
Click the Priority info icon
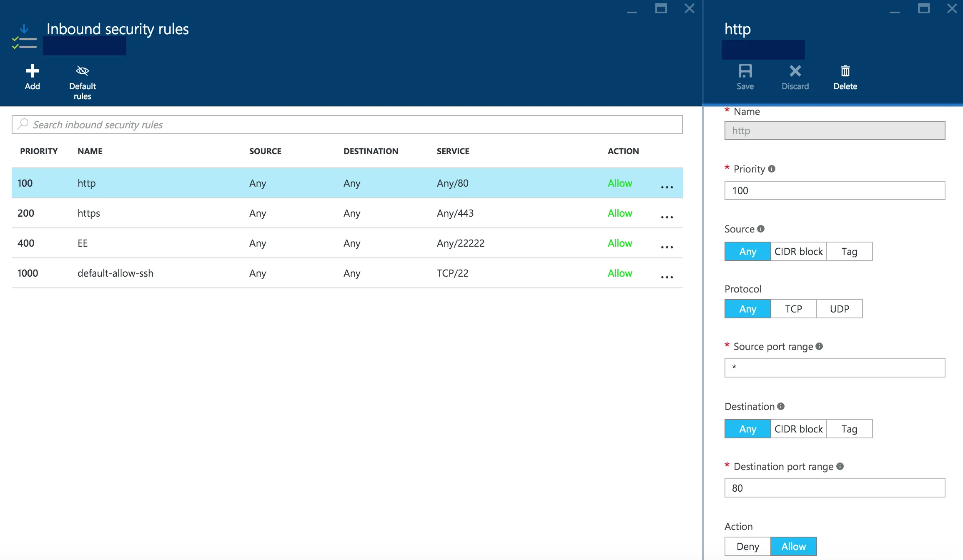tap(772, 169)
